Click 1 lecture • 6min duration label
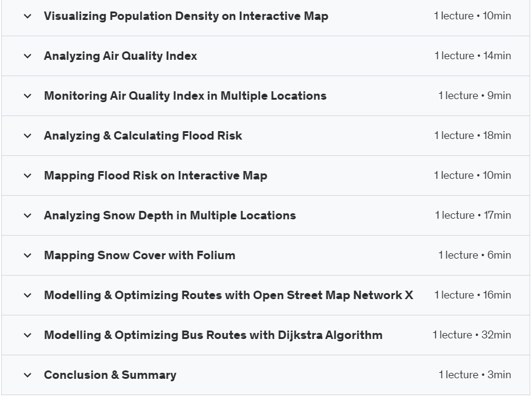The height and width of the screenshot is (397, 532). tap(475, 255)
